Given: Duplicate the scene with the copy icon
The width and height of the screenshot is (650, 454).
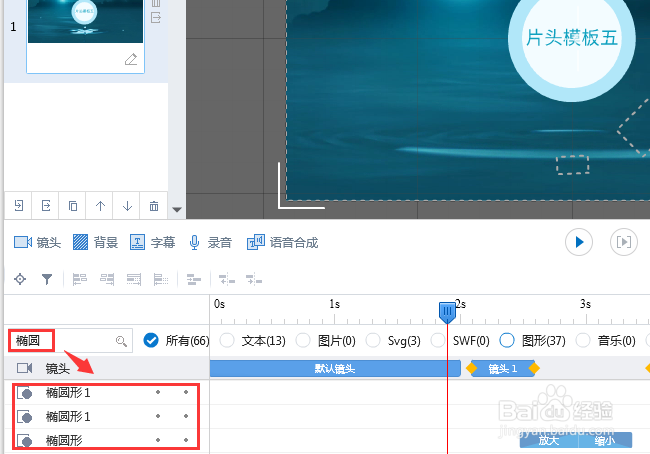Looking at the screenshot, I should click(73, 206).
